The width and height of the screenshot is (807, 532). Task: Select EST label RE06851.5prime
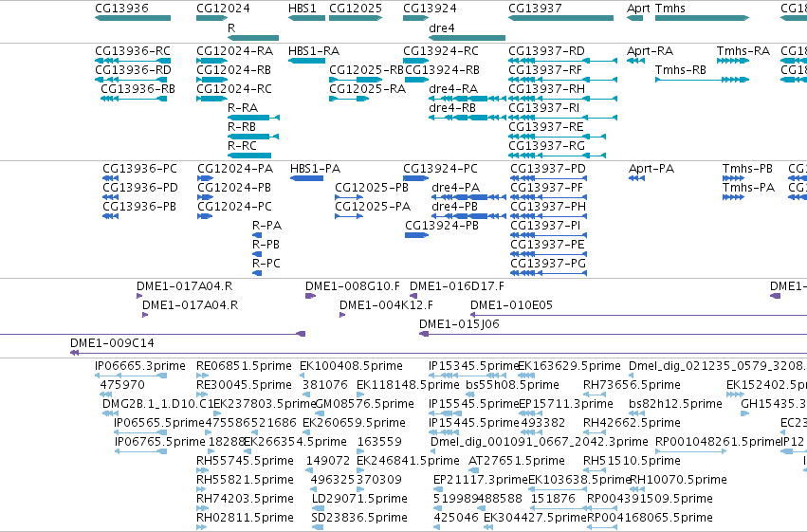pos(244,366)
